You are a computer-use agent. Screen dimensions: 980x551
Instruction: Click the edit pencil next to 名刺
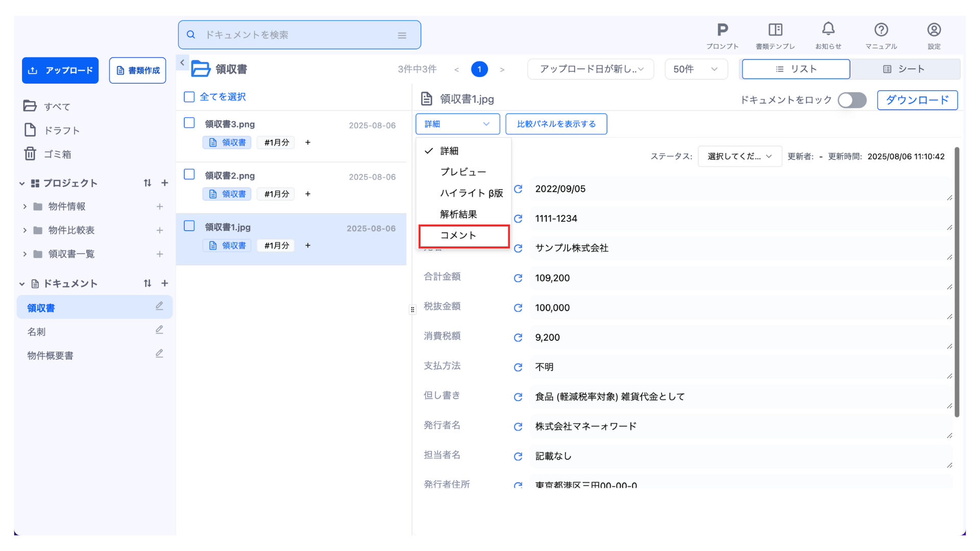(x=159, y=330)
